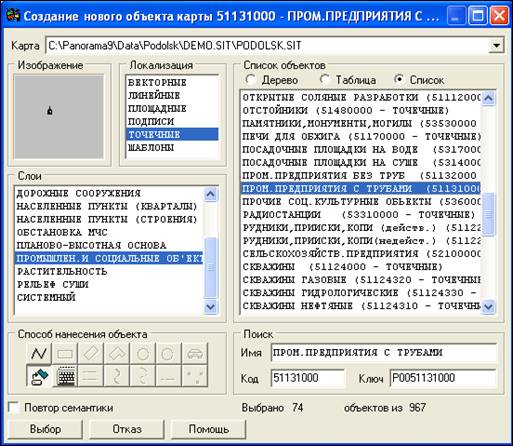Click the three-points drawing method icon
The image size is (513, 446).
(x=195, y=376)
